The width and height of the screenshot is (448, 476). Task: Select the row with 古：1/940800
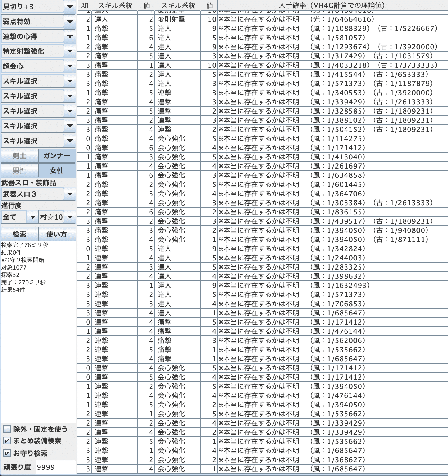click(262, 230)
